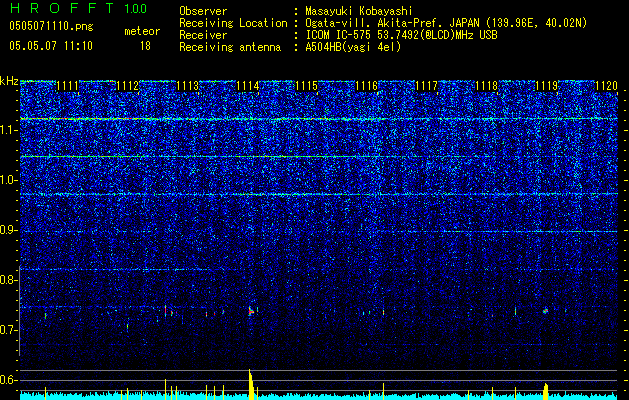
Task: Click Ogata-vill. Akita-Pref. JAPAN location text
Action: coord(446,24)
